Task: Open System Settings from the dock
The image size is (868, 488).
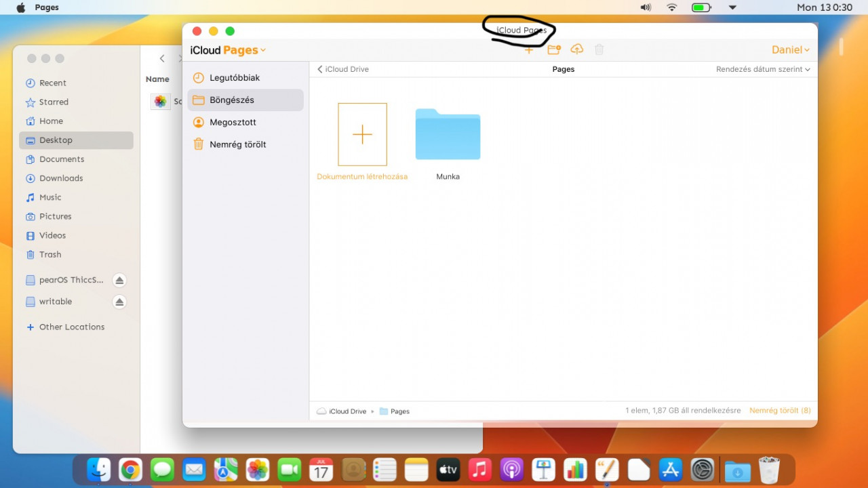Action: tap(703, 470)
